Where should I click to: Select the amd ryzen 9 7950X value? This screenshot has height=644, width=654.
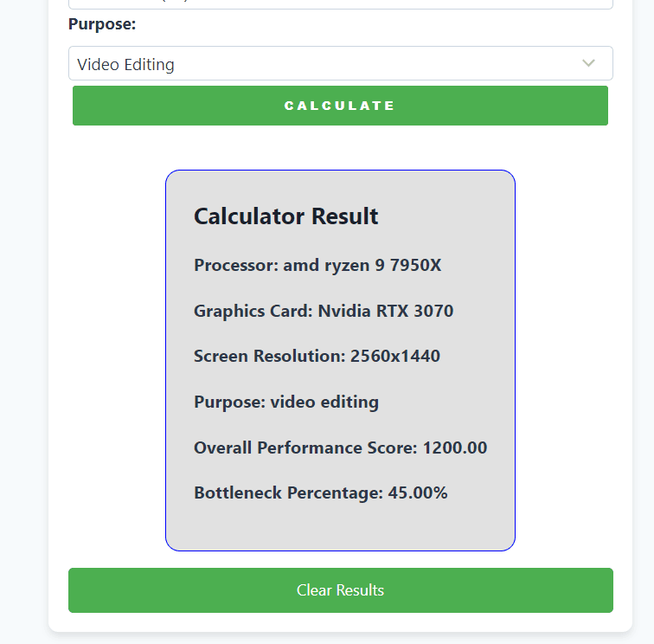[x=362, y=266]
